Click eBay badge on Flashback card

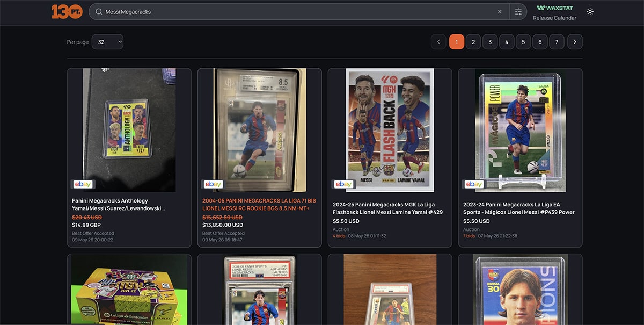tap(343, 184)
